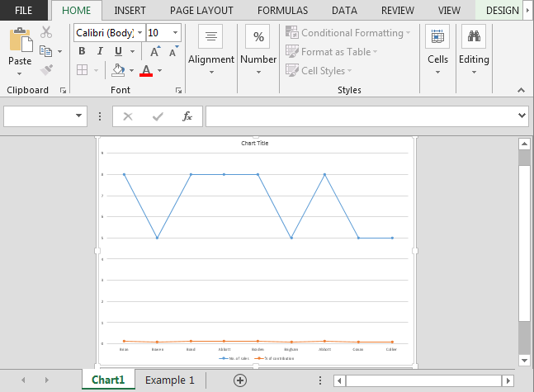Image resolution: width=534 pixels, height=392 pixels.
Task: Switch to the INSERT tab
Action: (x=130, y=11)
